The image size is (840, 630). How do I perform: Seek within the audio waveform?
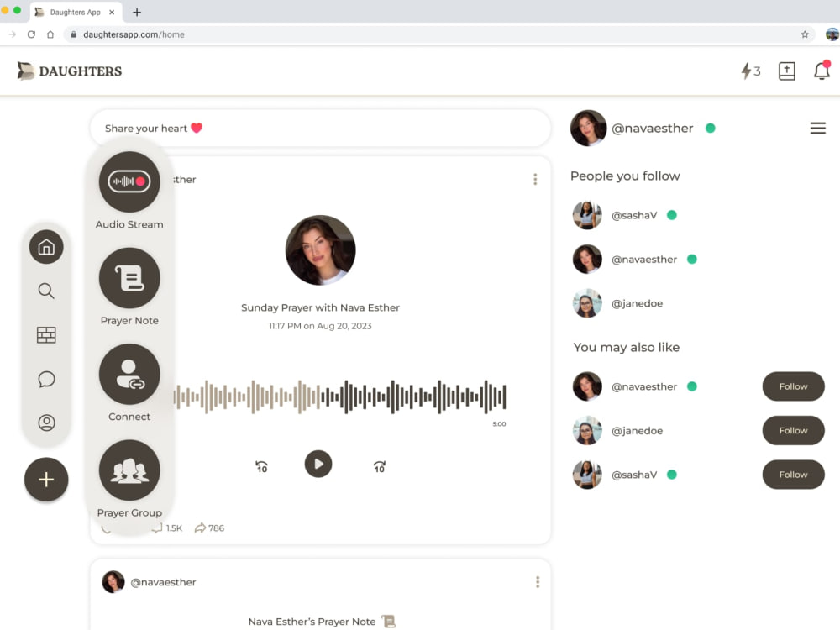(339, 397)
